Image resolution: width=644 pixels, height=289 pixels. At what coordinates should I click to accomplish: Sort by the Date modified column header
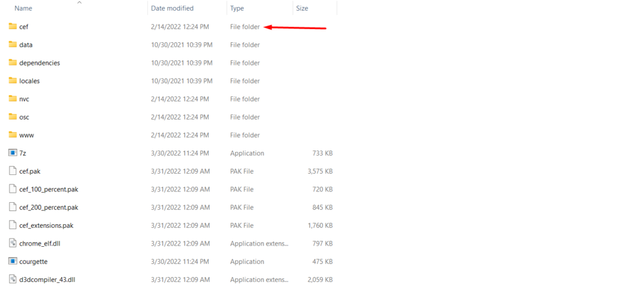(172, 8)
